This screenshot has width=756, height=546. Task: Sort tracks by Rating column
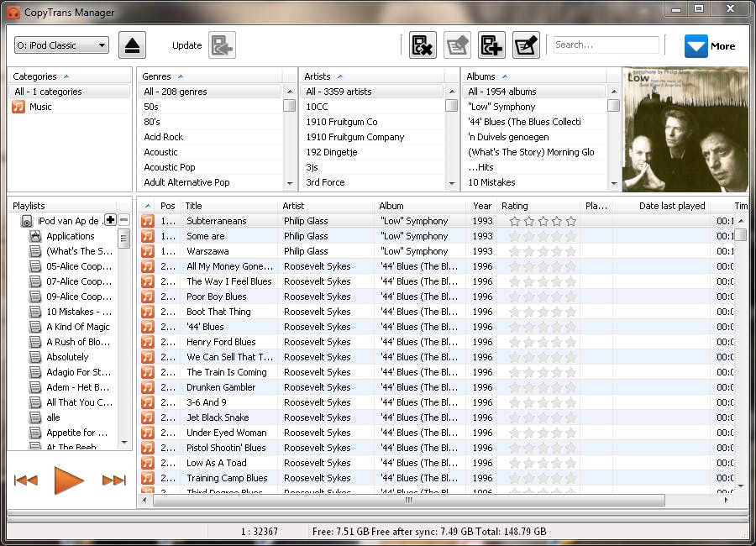pyautogui.click(x=538, y=206)
